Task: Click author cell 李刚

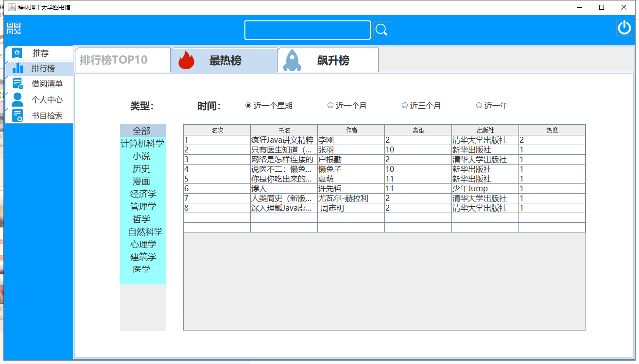Action: click(x=351, y=140)
